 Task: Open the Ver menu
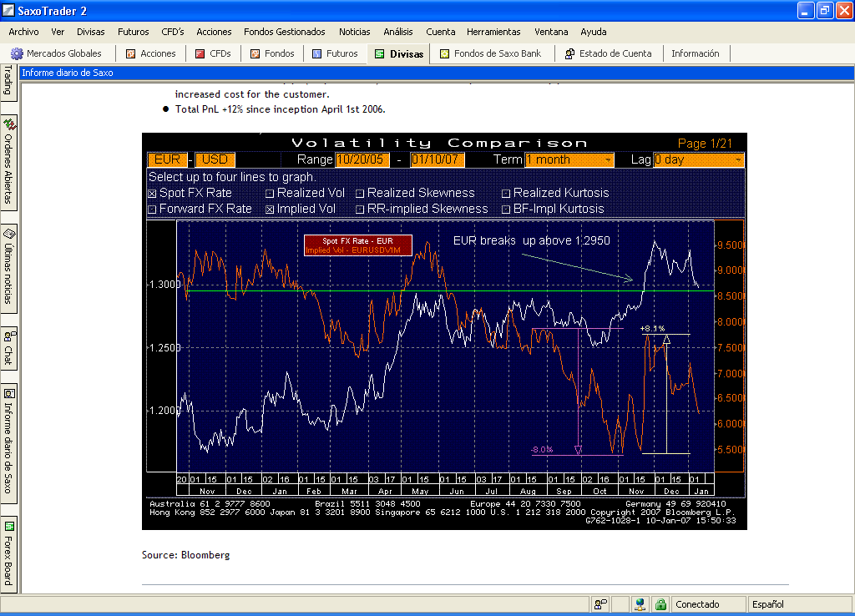pyautogui.click(x=58, y=32)
